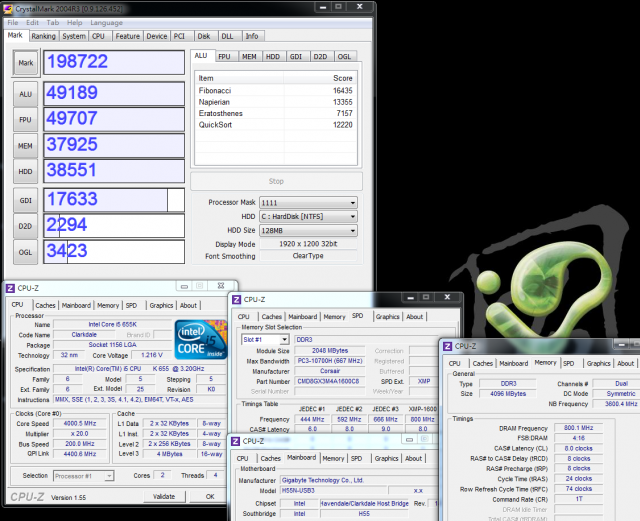Click the CPU-Z icon in the Mainboard window title
640x521 pixels.
pos(236,441)
